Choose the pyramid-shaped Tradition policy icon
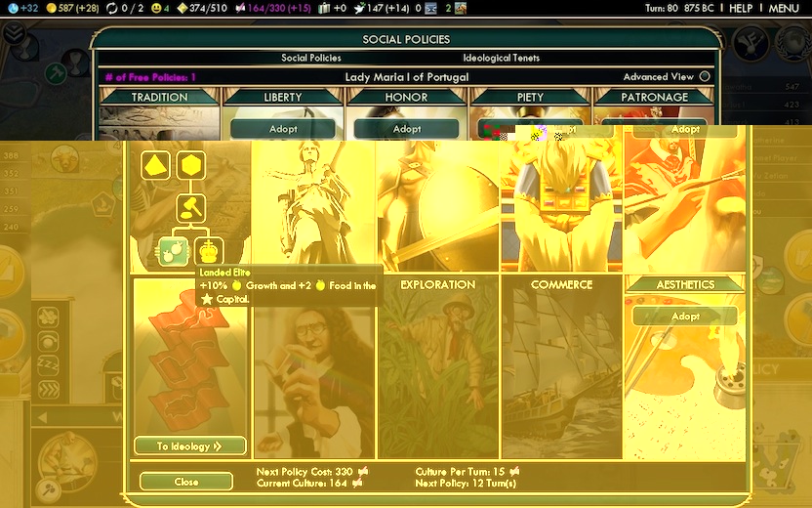 click(155, 165)
